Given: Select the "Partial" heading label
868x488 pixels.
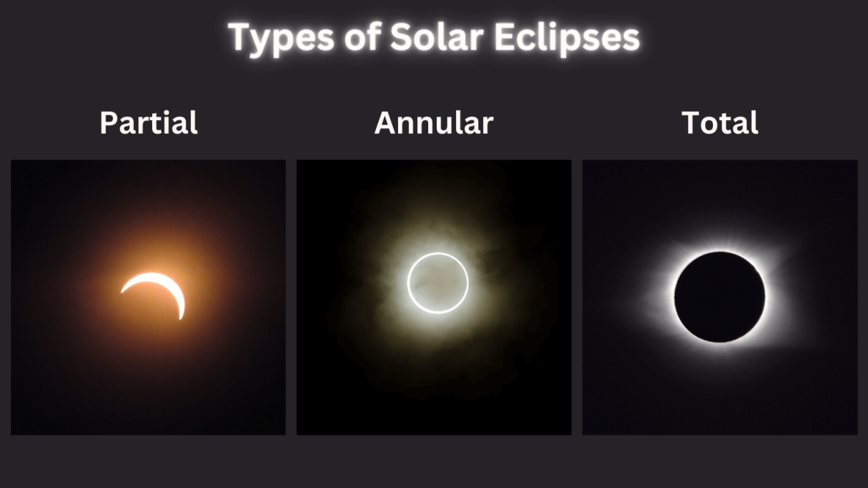Looking at the screenshot, I should tap(149, 123).
